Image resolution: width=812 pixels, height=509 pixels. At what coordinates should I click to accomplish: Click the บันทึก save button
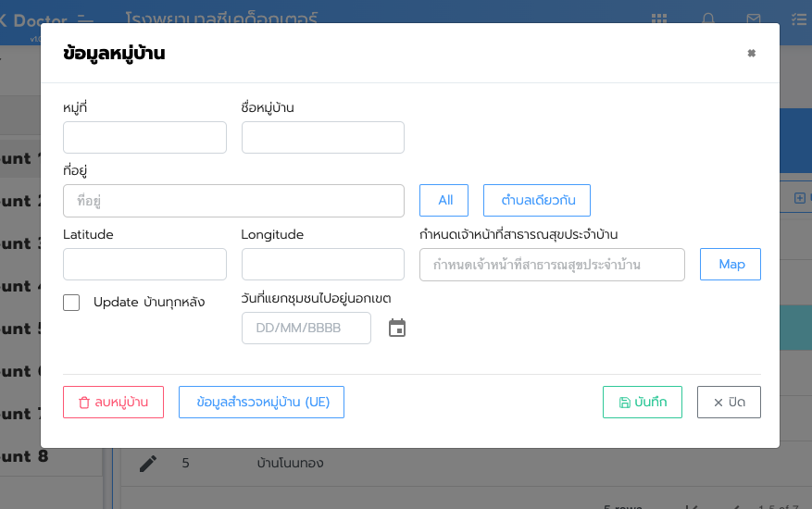click(642, 403)
